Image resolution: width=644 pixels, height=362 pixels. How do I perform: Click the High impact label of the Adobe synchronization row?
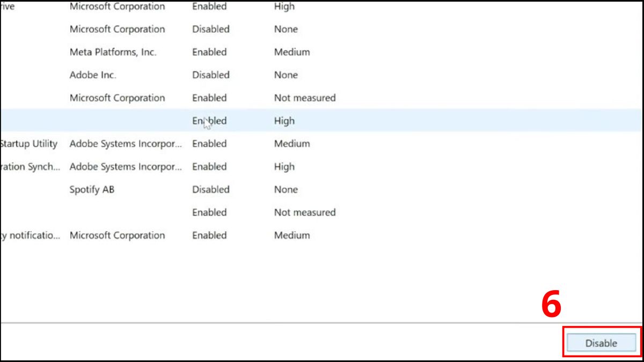(x=284, y=167)
